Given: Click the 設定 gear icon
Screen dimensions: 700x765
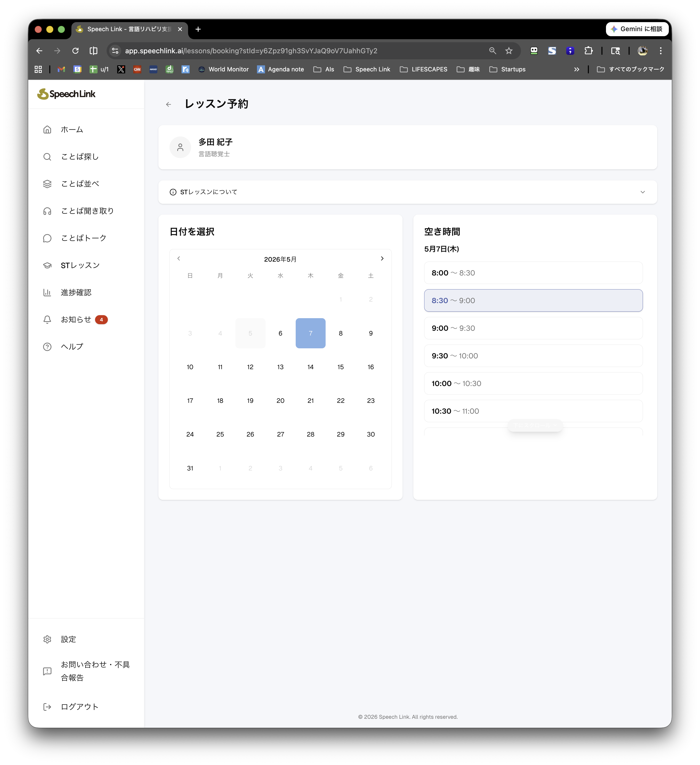Looking at the screenshot, I should 47,639.
